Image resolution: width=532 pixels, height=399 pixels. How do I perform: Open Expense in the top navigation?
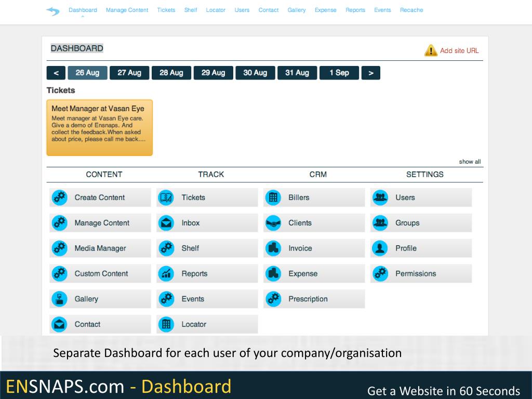(325, 10)
